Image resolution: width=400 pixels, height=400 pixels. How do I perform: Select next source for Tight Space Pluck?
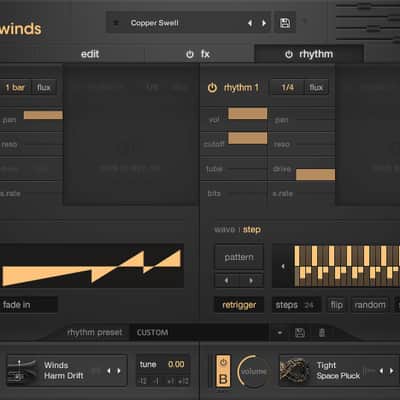tap(392, 371)
